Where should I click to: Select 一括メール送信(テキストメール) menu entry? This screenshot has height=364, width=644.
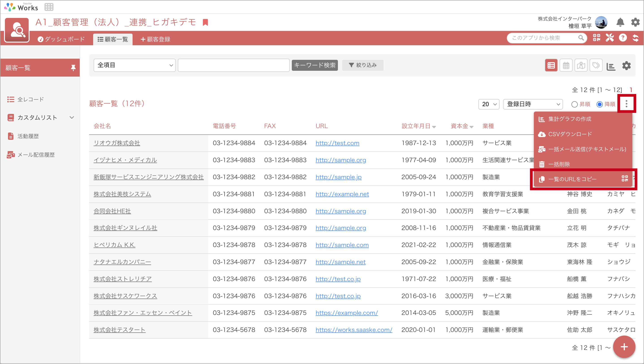583,149
